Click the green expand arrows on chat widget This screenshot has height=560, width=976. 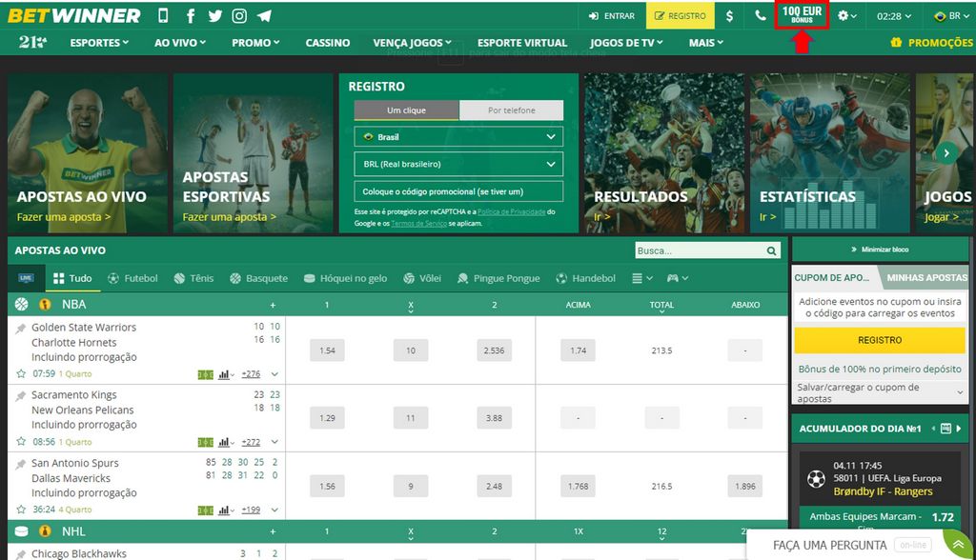pyautogui.click(x=959, y=545)
